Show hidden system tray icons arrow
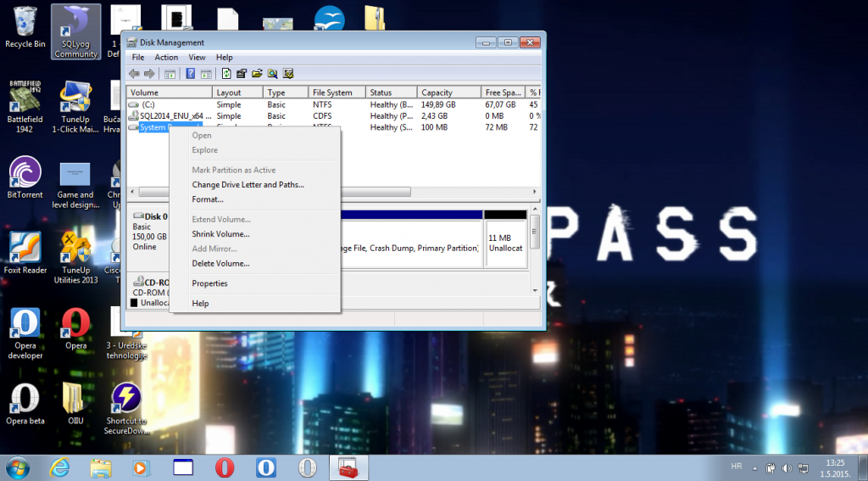This screenshot has height=481, width=868. click(x=754, y=467)
